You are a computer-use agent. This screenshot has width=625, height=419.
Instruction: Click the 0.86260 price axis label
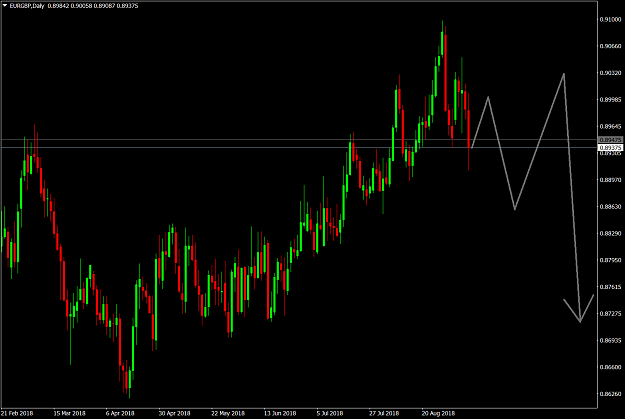coord(611,394)
